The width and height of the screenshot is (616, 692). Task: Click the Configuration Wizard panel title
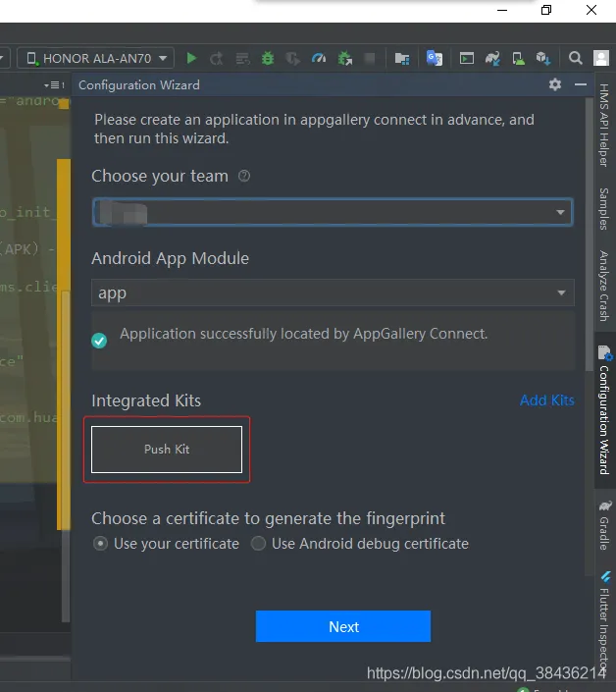coord(139,84)
